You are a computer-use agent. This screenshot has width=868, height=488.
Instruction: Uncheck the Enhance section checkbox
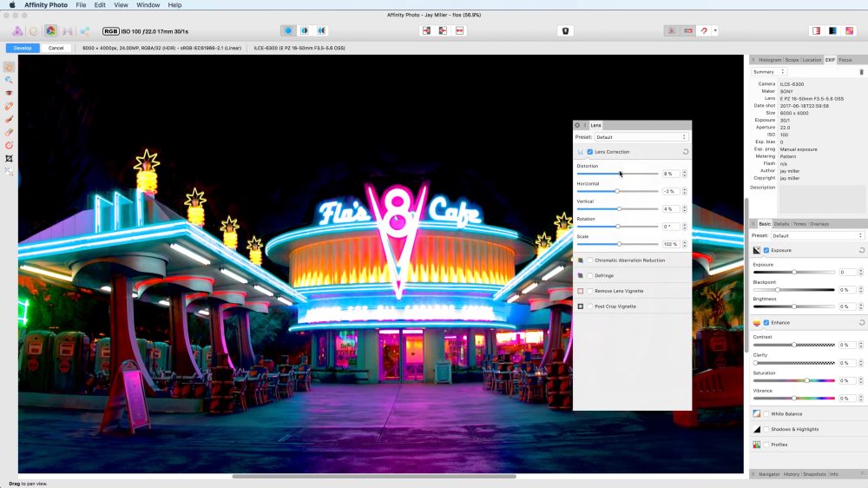[766, 322]
